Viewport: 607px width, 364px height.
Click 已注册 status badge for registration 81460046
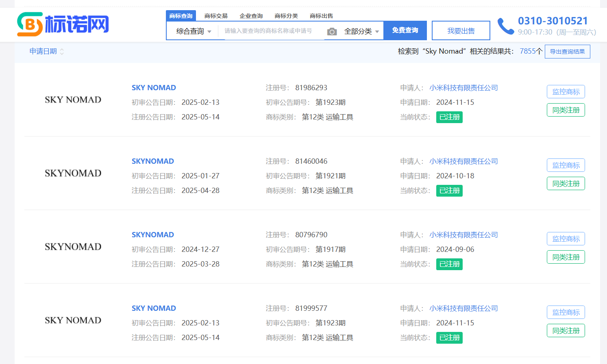[x=449, y=191]
